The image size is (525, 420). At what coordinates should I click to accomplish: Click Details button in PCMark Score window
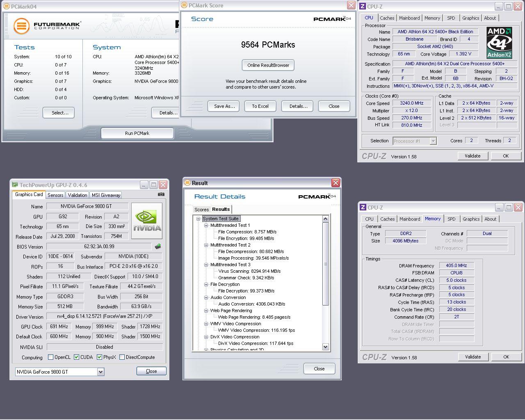(298, 106)
